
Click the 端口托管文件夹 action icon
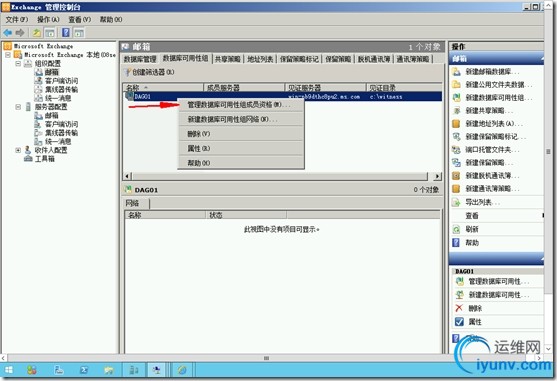pyautogui.click(x=456, y=149)
